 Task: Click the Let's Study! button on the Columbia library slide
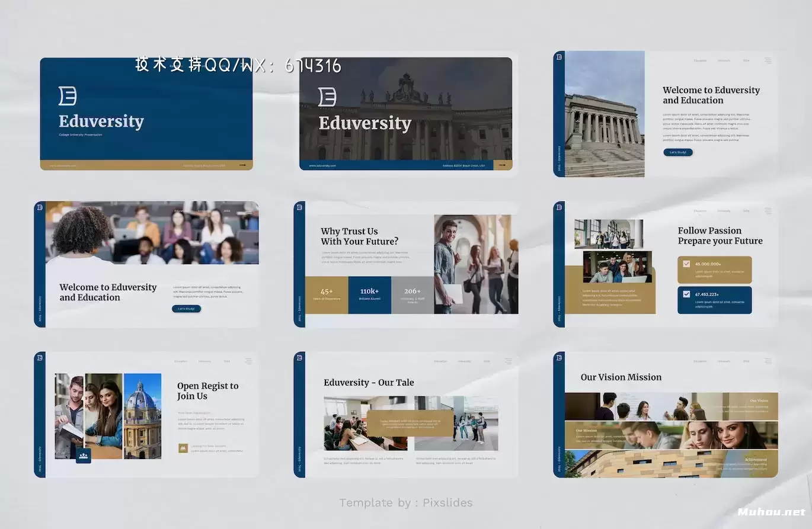678,152
